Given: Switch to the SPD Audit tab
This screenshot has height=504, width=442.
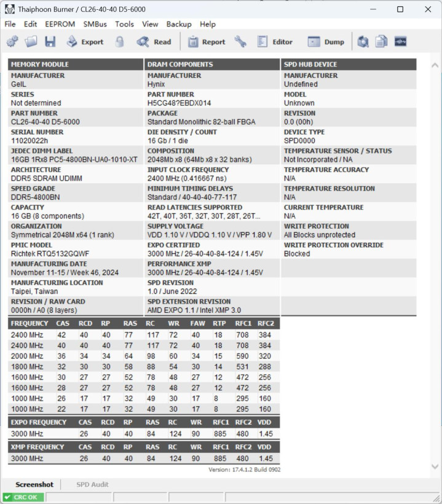Looking at the screenshot, I should 92,484.
